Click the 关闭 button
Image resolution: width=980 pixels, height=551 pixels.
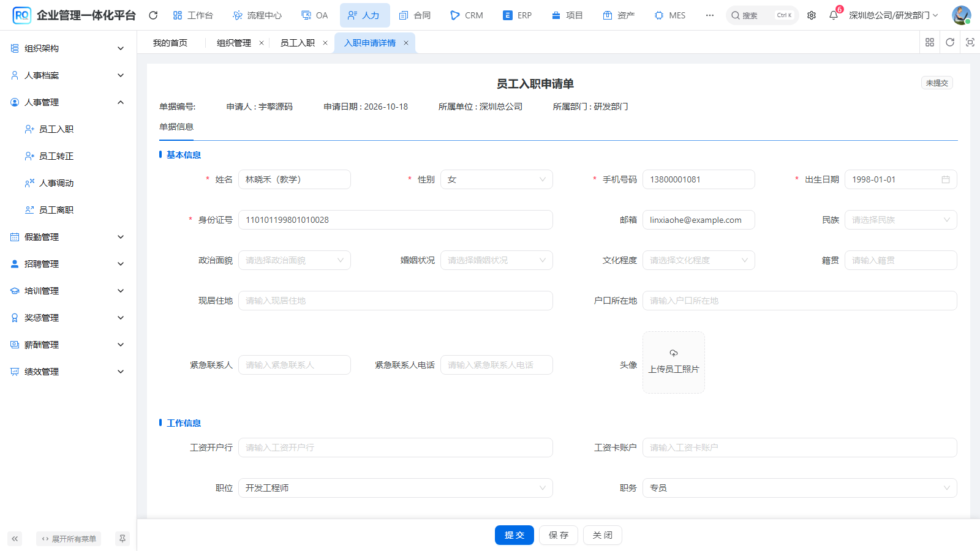coord(603,535)
